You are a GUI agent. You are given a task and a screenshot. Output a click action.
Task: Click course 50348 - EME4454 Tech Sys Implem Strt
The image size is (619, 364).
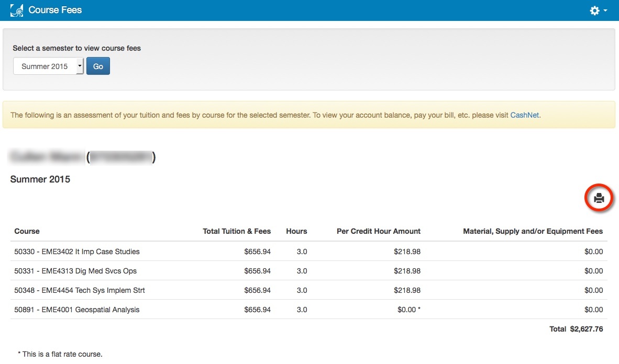click(x=80, y=290)
